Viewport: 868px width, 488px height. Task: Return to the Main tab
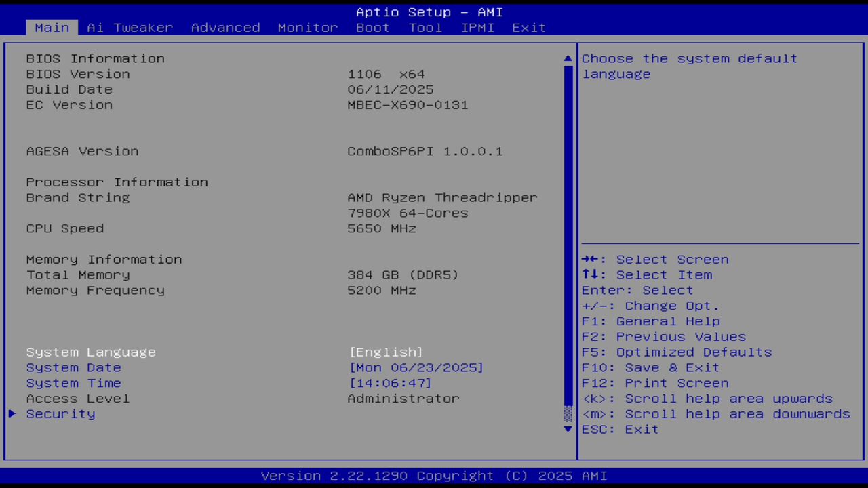click(52, 27)
